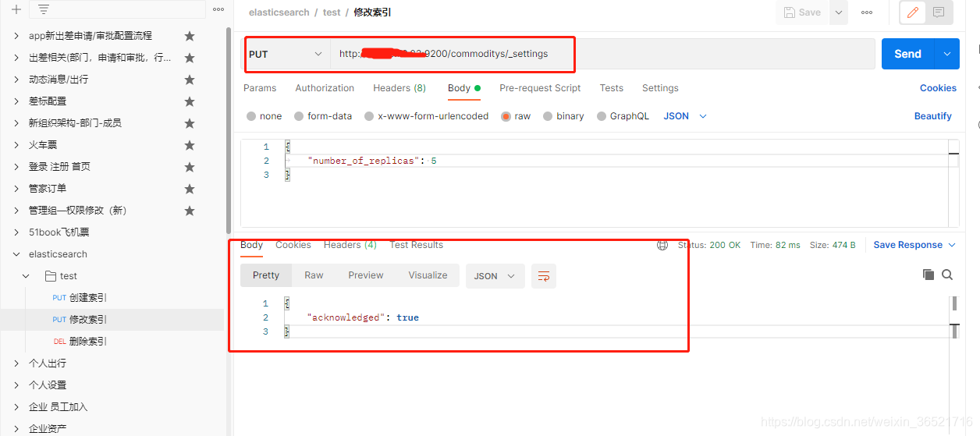Switch response view to Preview
The width and height of the screenshot is (980, 436).
[x=366, y=275]
